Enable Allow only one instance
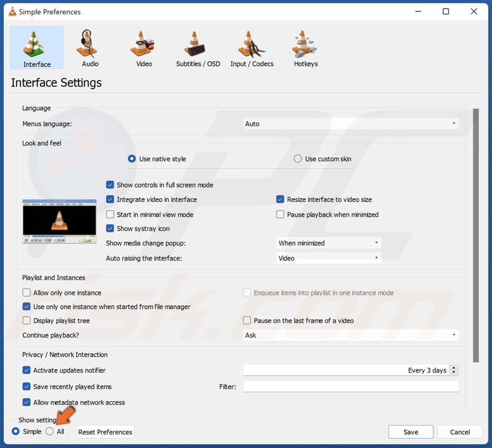 point(26,293)
